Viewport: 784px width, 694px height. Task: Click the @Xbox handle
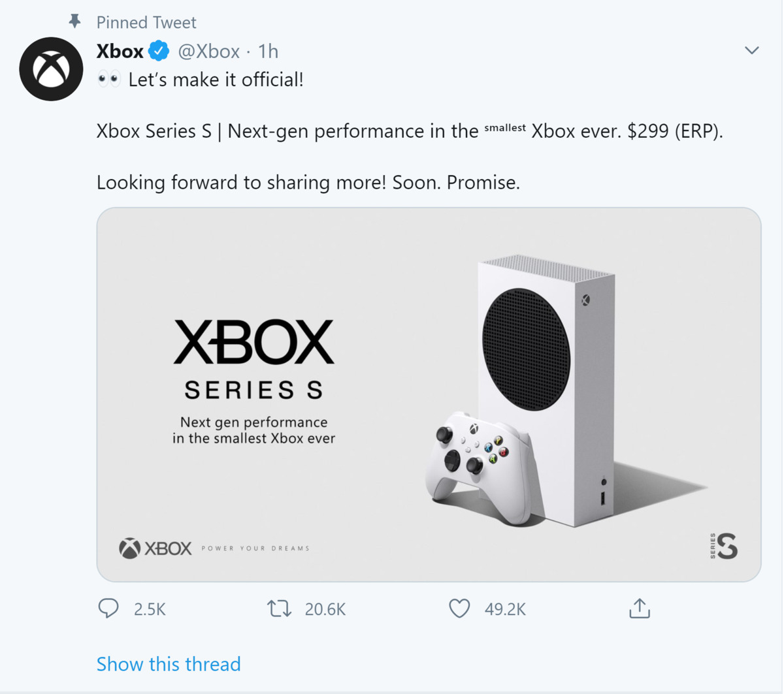click(x=209, y=51)
